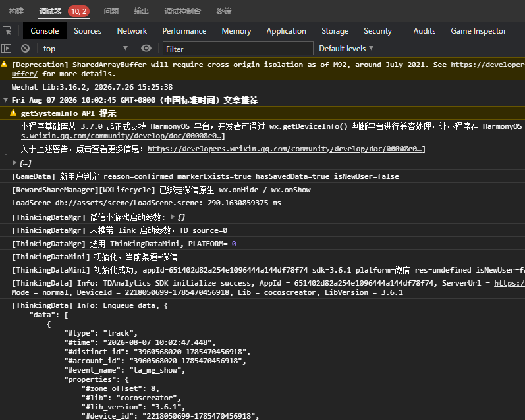Image resolution: width=525 pixels, height=420 pixels.
Task: Select the 调试器 top tab
Action: [x=50, y=11]
